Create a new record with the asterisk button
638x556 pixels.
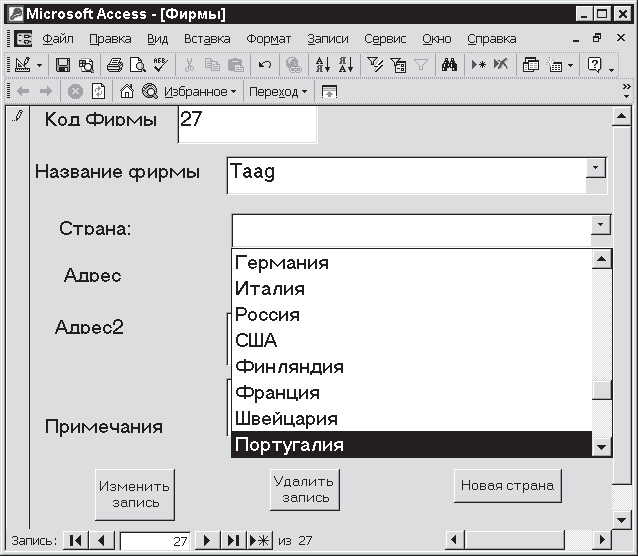[260, 541]
